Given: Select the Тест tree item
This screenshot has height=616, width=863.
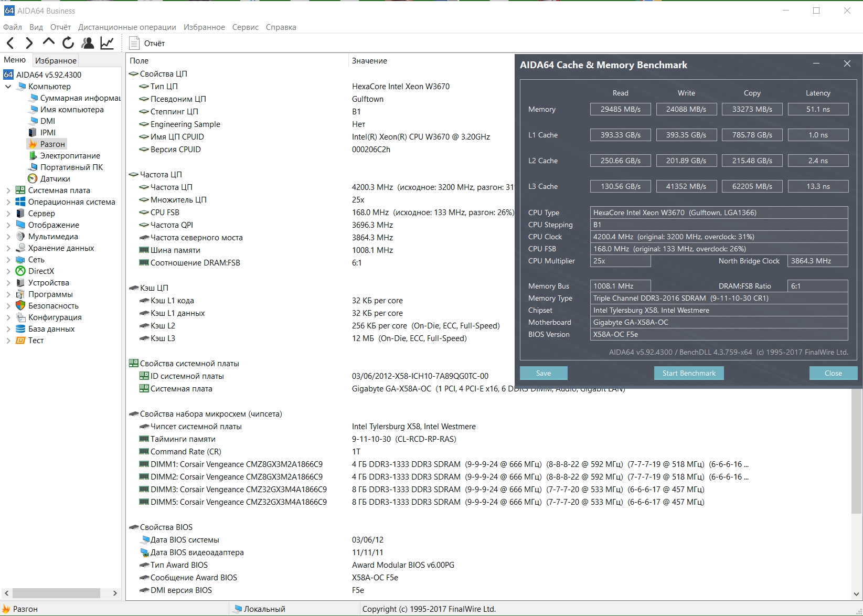Looking at the screenshot, I should 36,341.
